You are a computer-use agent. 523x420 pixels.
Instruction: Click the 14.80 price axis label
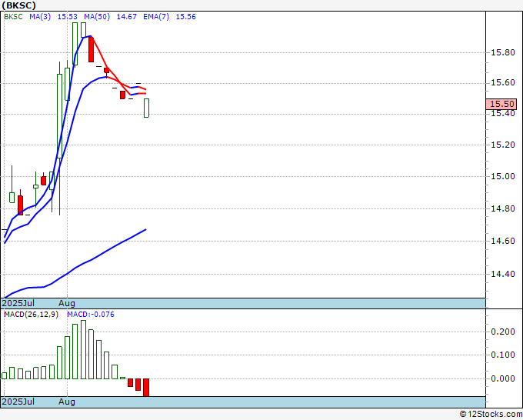pyautogui.click(x=503, y=208)
